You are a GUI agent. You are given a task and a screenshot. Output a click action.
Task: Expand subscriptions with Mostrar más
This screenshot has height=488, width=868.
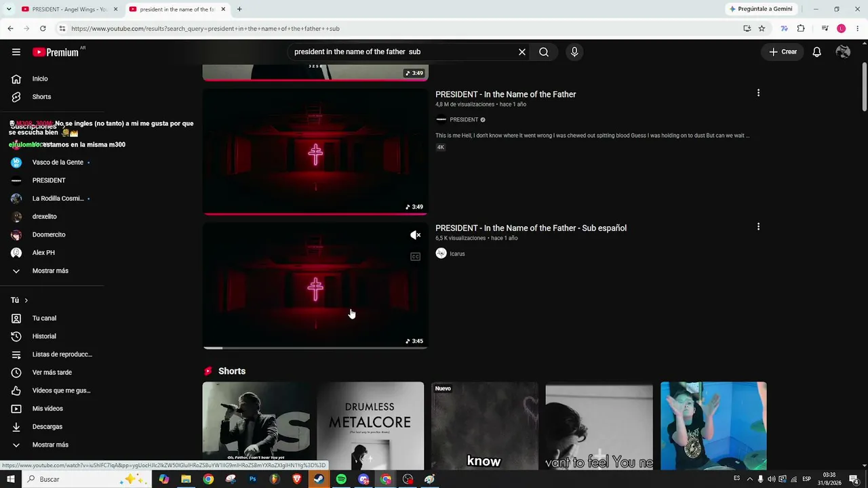pyautogui.click(x=52, y=271)
